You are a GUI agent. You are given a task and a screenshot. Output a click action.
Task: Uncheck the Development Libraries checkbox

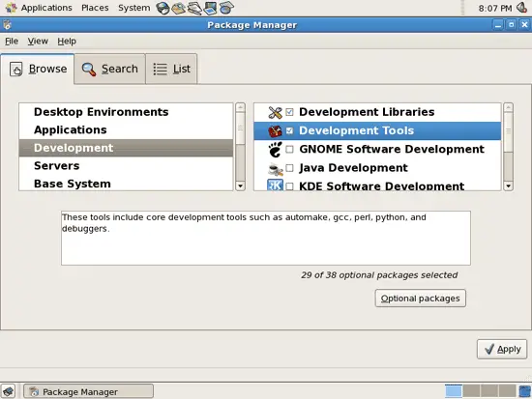point(289,112)
